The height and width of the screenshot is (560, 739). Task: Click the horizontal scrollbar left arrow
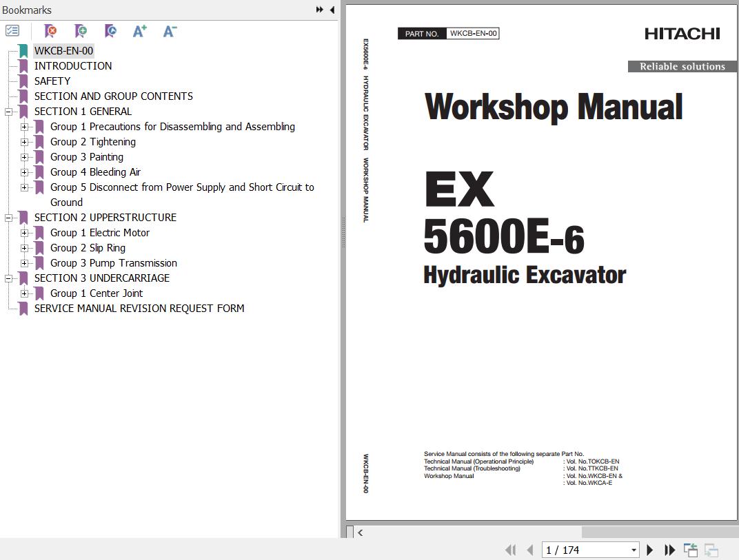pos(361,532)
